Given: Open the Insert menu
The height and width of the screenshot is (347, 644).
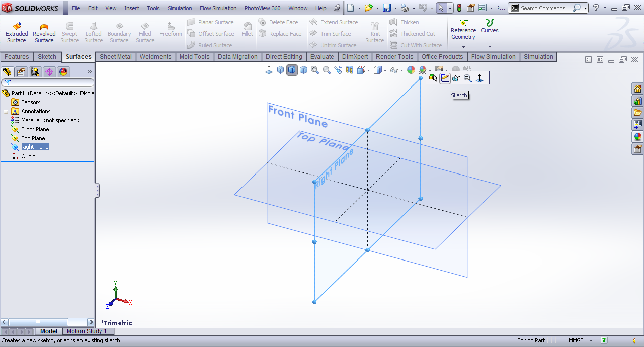Looking at the screenshot, I should (x=132, y=8).
